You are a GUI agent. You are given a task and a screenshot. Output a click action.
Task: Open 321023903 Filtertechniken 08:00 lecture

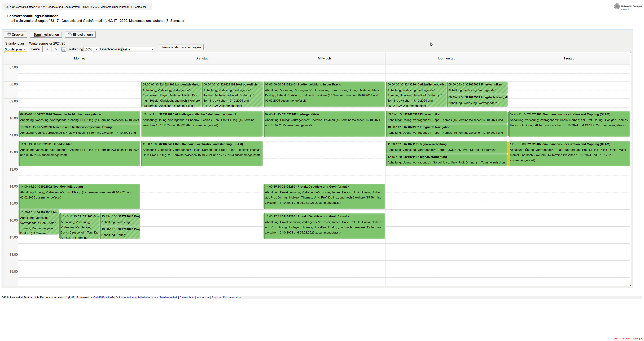pyautogui.click(x=477, y=88)
